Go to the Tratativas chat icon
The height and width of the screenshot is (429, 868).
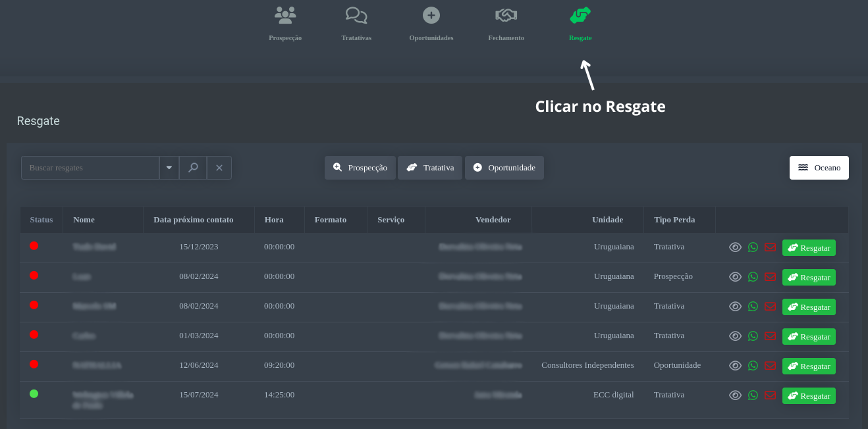pos(356,15)
